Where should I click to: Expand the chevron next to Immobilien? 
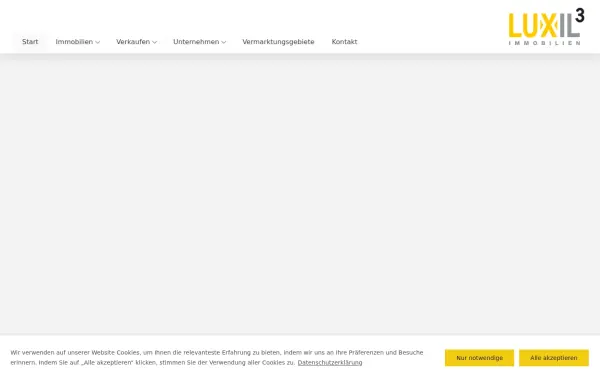98,42
